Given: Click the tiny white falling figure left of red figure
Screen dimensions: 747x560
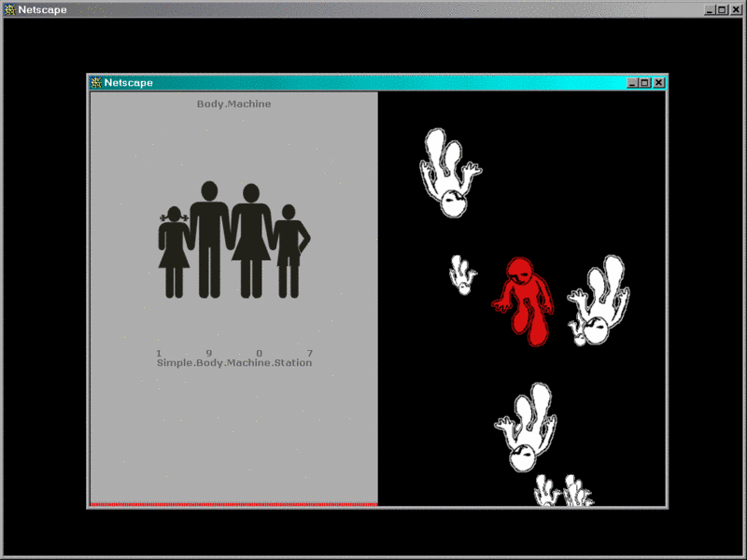Looking at the screenshot, I should point(462,274).
